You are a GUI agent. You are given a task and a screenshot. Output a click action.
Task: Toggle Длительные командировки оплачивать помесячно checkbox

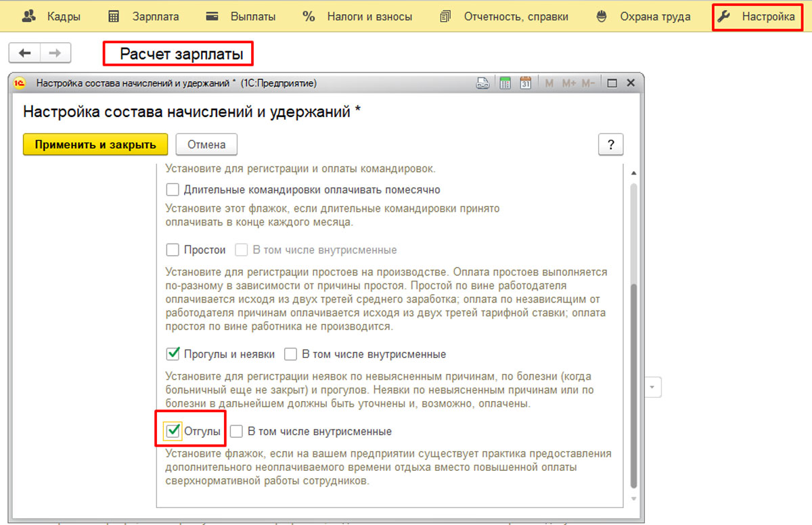(173, 189)
